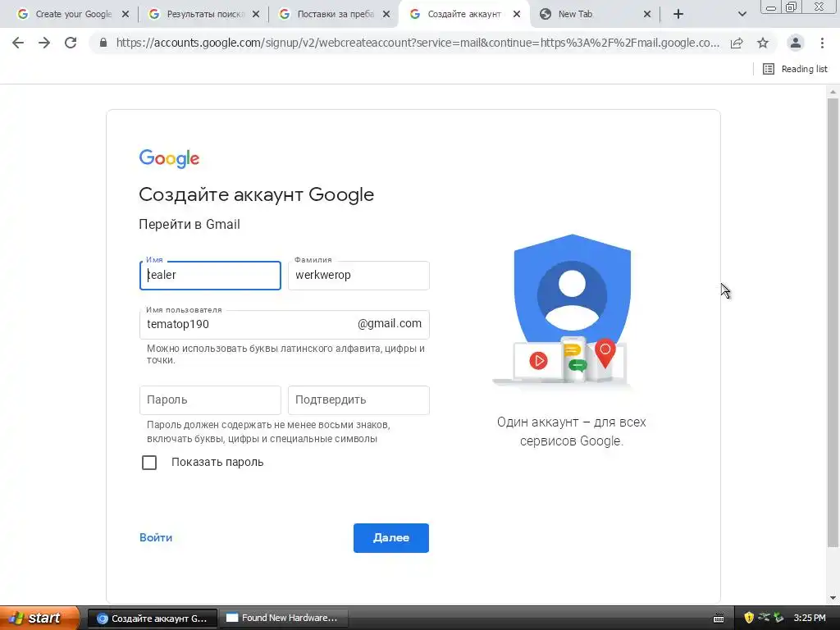Click the Далее next button
The width and height of the screenshot is (840, 630).
click(391, 538)
